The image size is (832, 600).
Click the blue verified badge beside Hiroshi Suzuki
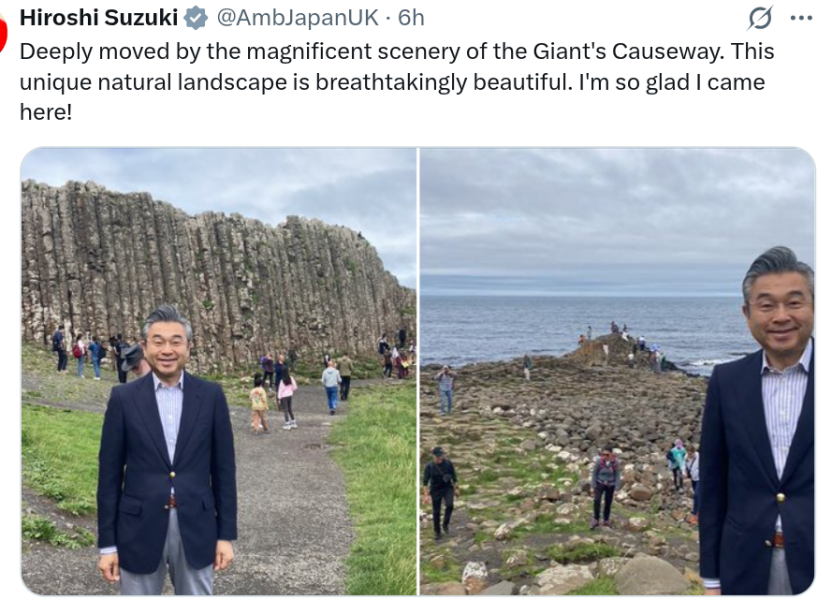click(x=196, y=18)
